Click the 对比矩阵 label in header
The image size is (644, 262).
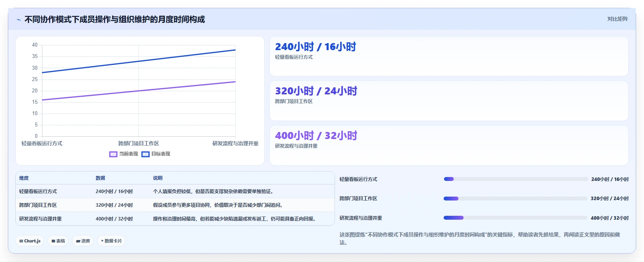pos(617,19)
